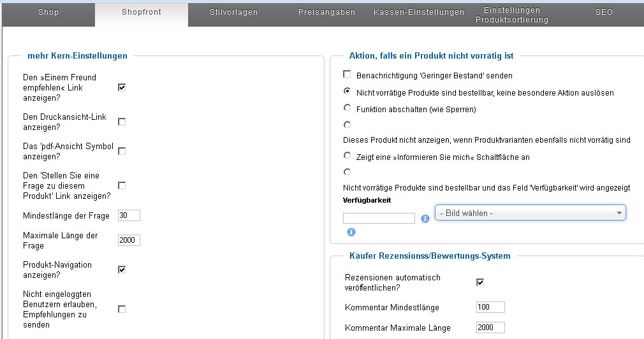Tick the 'pdf-Ansicht Symbol anzeigen' checkbox
644x339 pixels.
[122, 151]
